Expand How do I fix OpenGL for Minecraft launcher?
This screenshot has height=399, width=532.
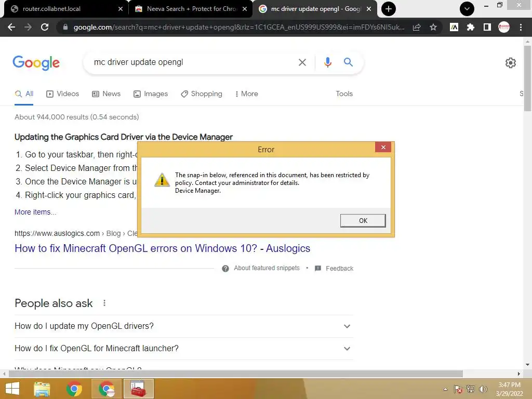pyautogui.click(x=184, y=349)
